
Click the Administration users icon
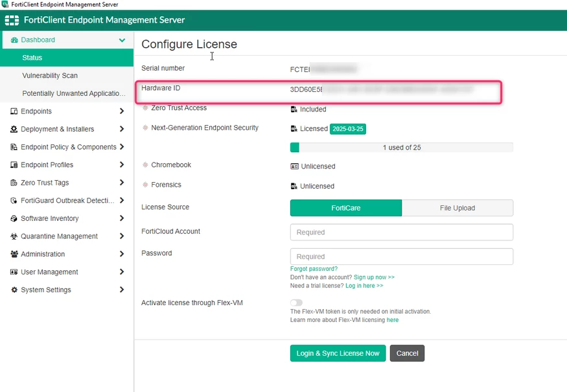point(14,254)
